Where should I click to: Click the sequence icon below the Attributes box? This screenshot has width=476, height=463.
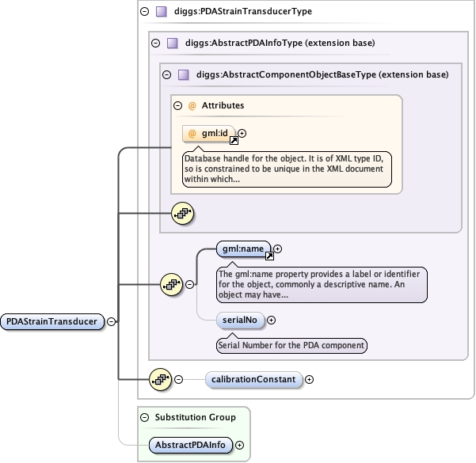click(183, 213)
